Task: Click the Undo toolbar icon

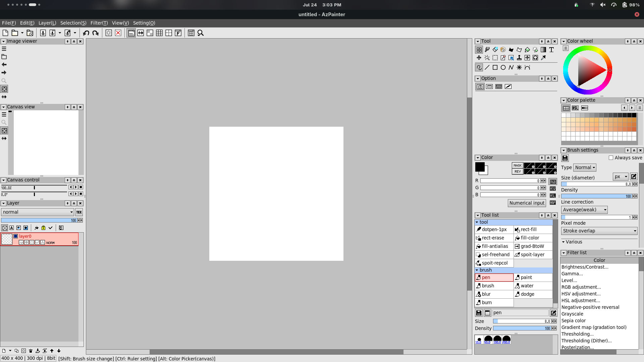Action: point(86,33)
